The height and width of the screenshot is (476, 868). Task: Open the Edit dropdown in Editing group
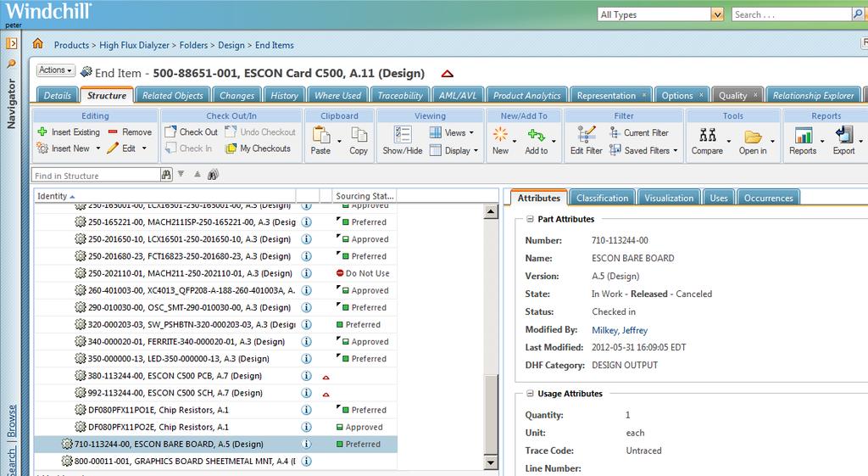point(144,148)
